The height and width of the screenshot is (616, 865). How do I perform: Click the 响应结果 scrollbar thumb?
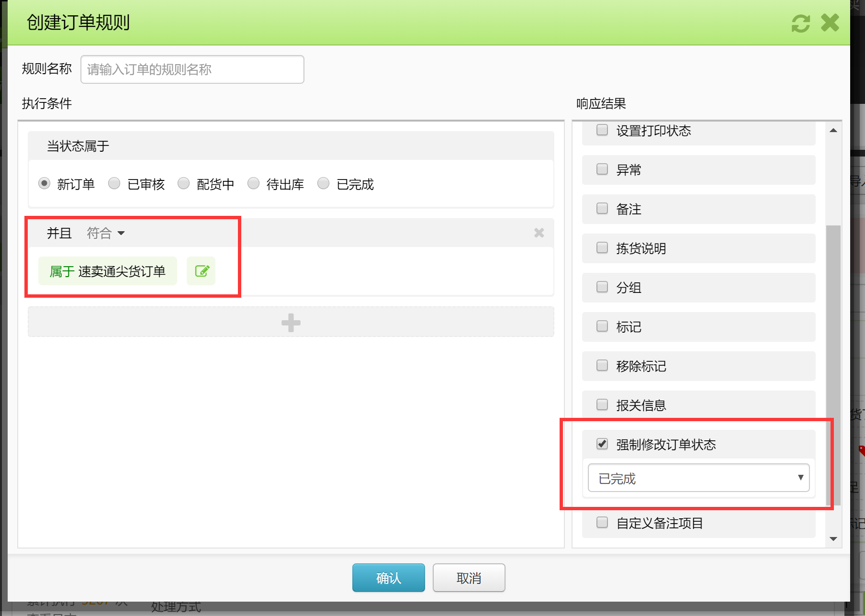pos(833,365)
